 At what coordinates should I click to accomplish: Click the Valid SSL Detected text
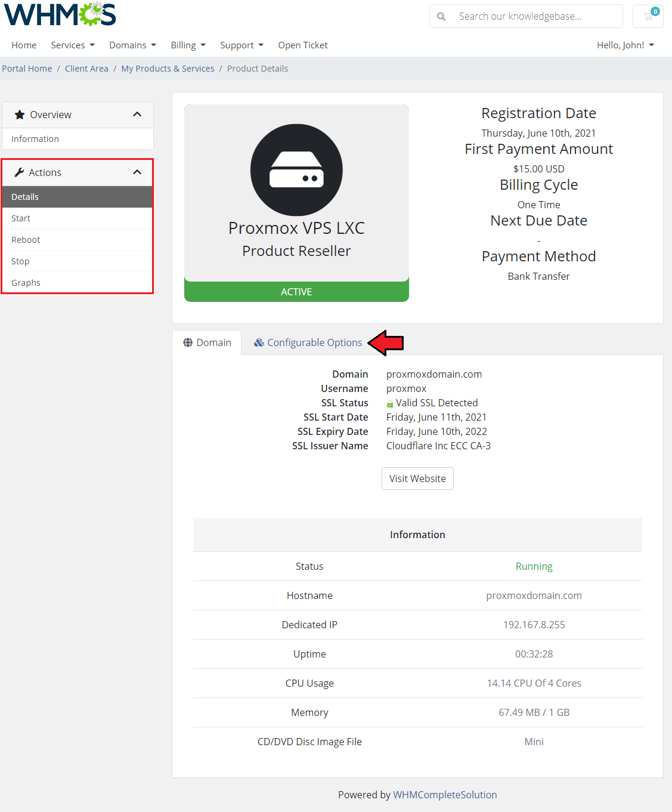pyautogui.click(x=437, y=403)
